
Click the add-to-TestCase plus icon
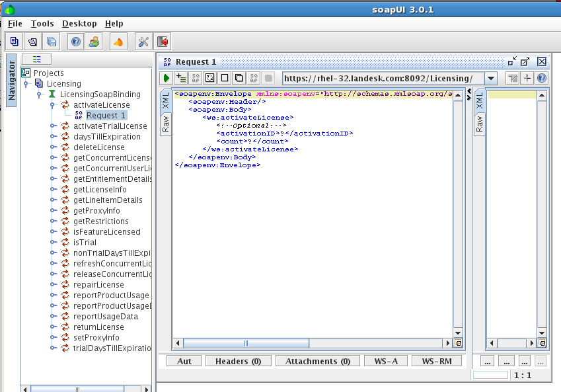click(181, 78)
